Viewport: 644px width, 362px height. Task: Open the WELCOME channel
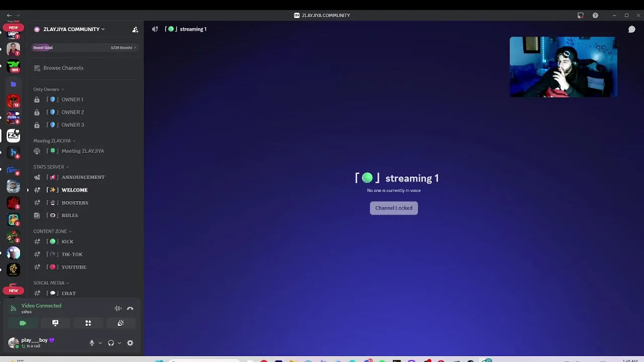coord(85,190)
